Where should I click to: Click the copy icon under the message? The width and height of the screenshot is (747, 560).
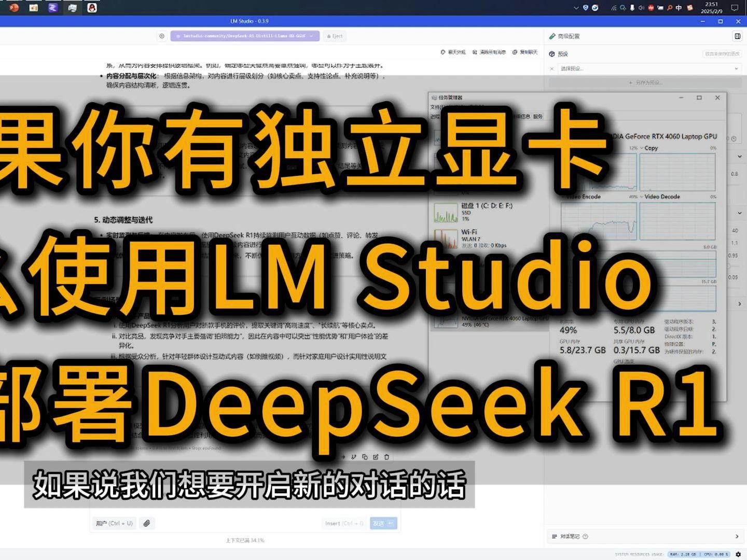point(365,457)
